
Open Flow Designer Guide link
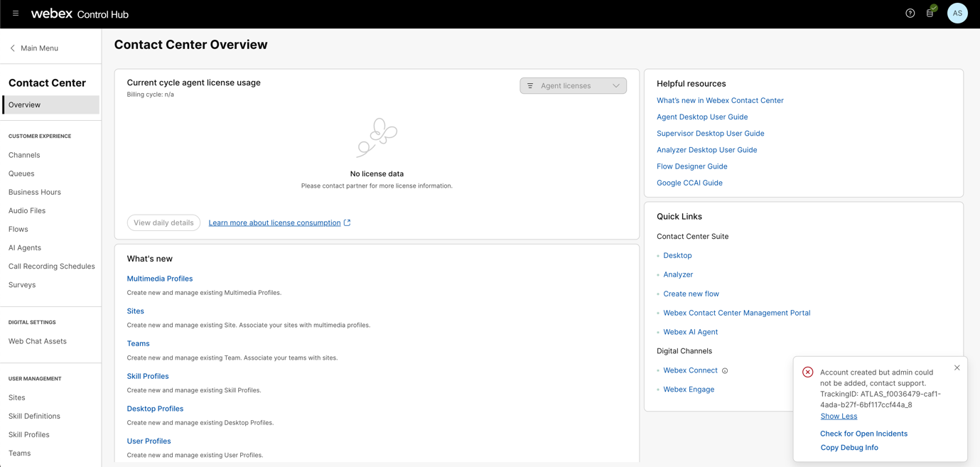click(x=692, y=166)
